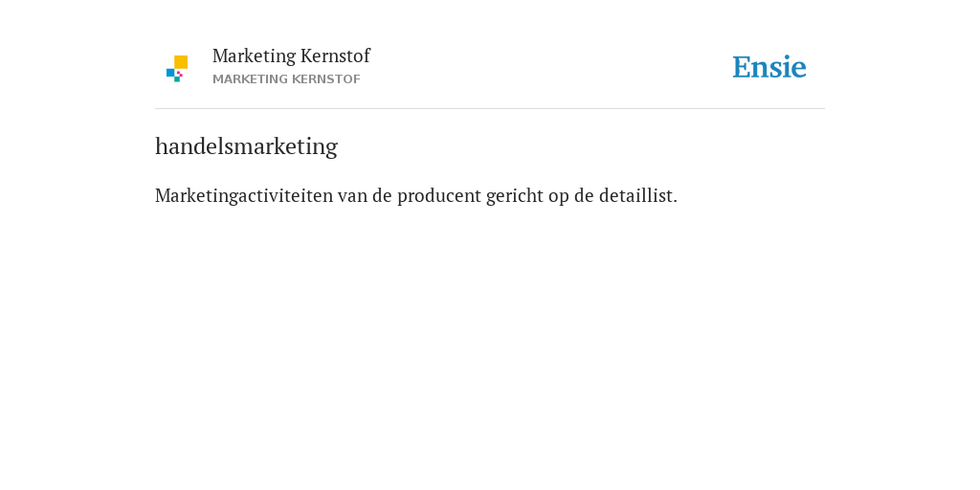This screenshot has height=490, width=980.
Task: Click the word detaillist in definition
Action: 638,195
